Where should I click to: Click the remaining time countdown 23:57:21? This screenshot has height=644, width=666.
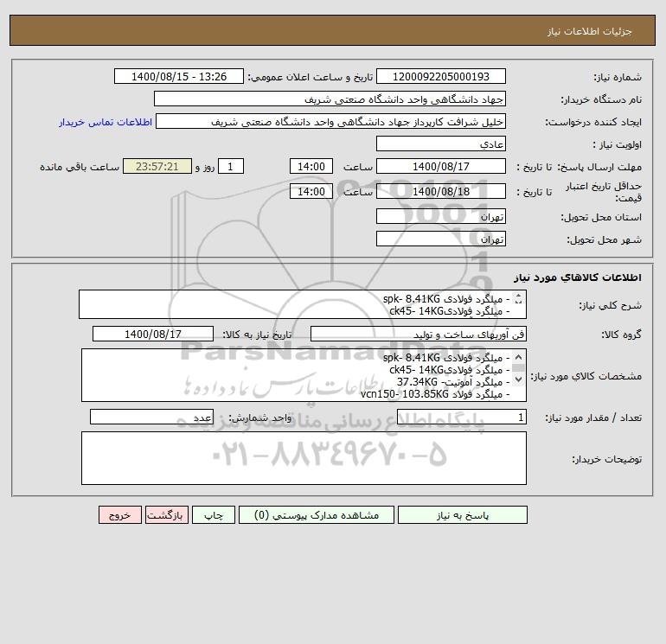point(157,167)
